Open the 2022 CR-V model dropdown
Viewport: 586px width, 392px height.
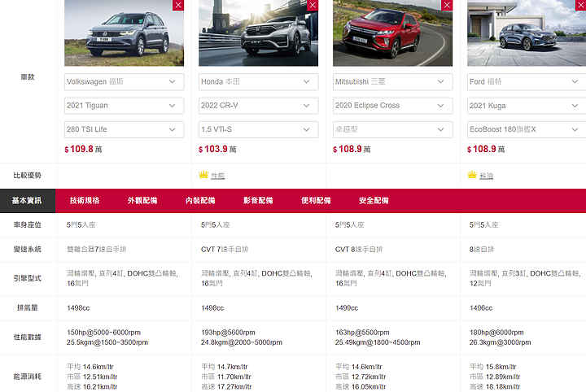258,106
